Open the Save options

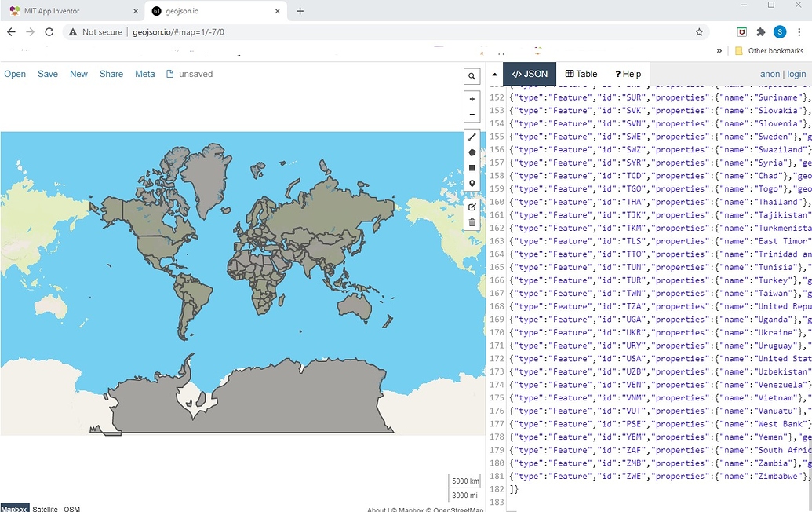(x=47, y=73)
